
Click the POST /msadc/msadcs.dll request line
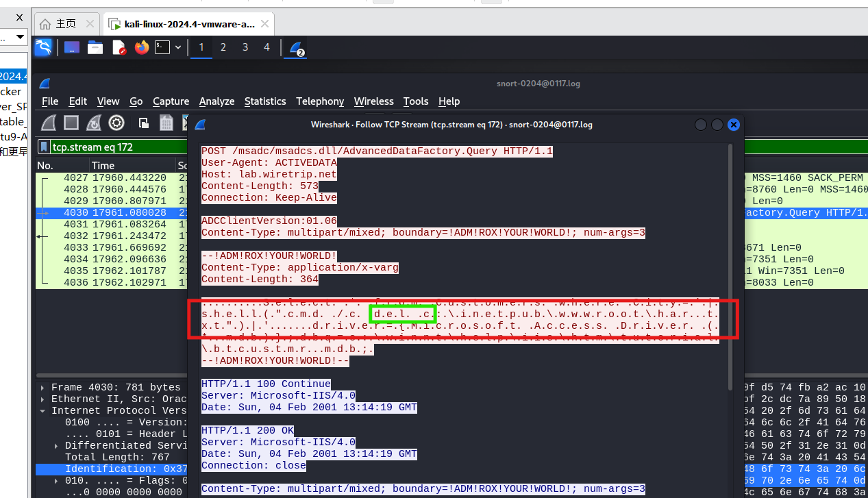[x=377, y=151]
